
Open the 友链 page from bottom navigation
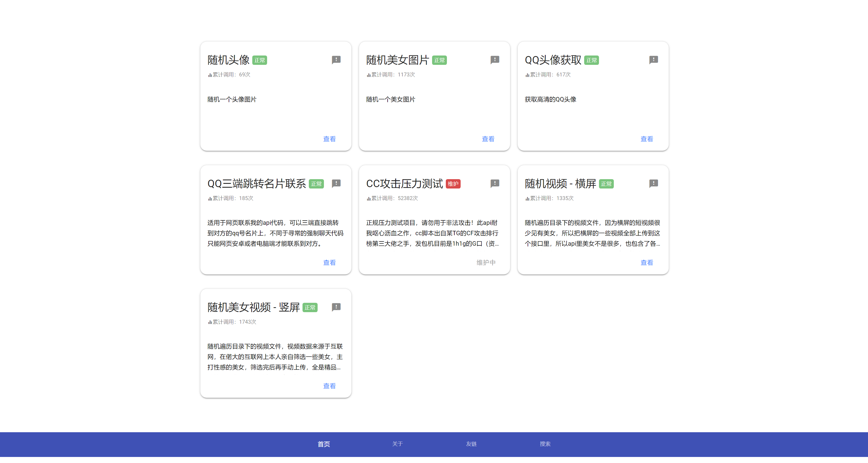point(471,444)
